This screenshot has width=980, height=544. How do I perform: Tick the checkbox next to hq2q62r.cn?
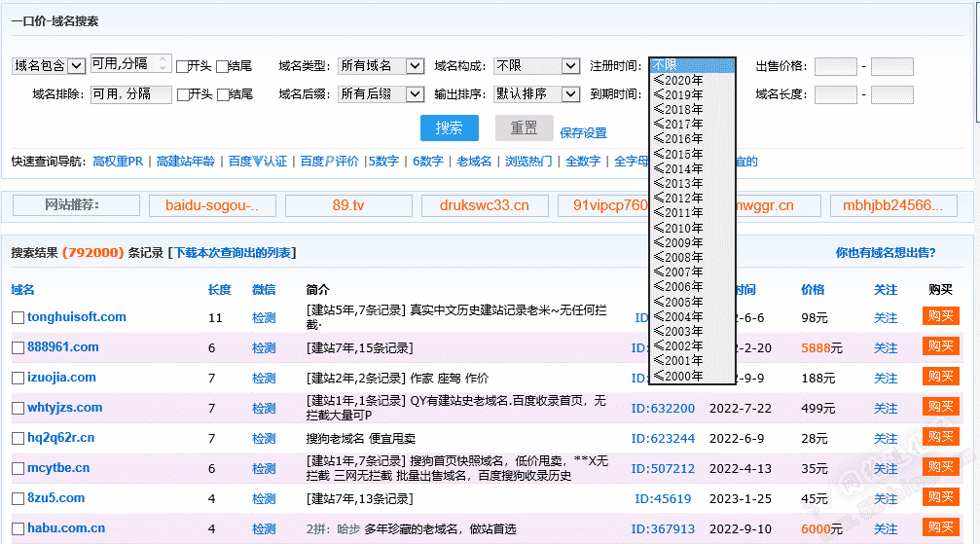[18, 438]
